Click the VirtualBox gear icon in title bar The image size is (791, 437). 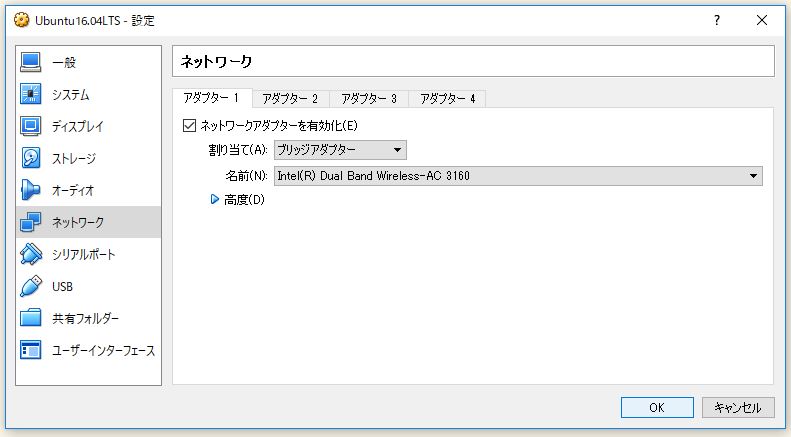click(22, 20)
